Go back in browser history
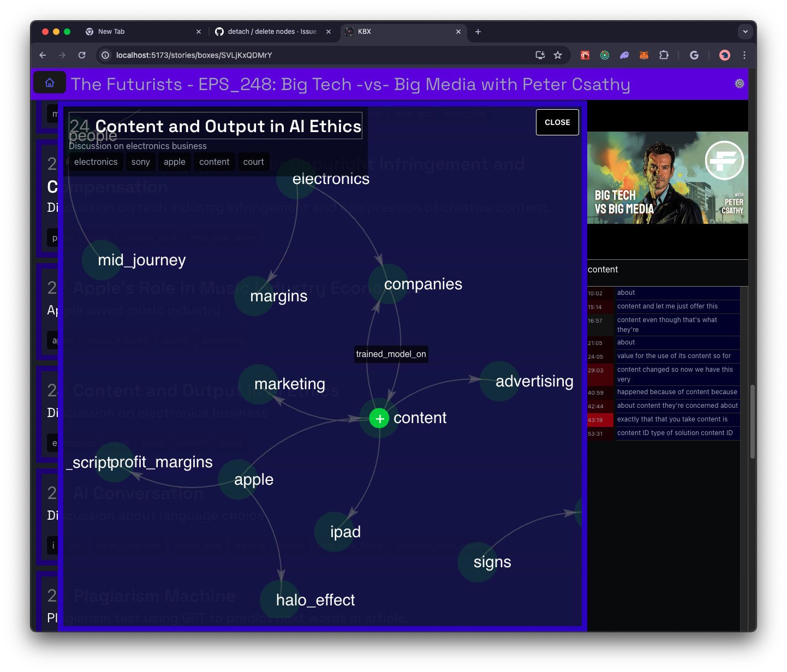Image resolution: width=787 pixels, height=672 pixels. pos(43,55)
